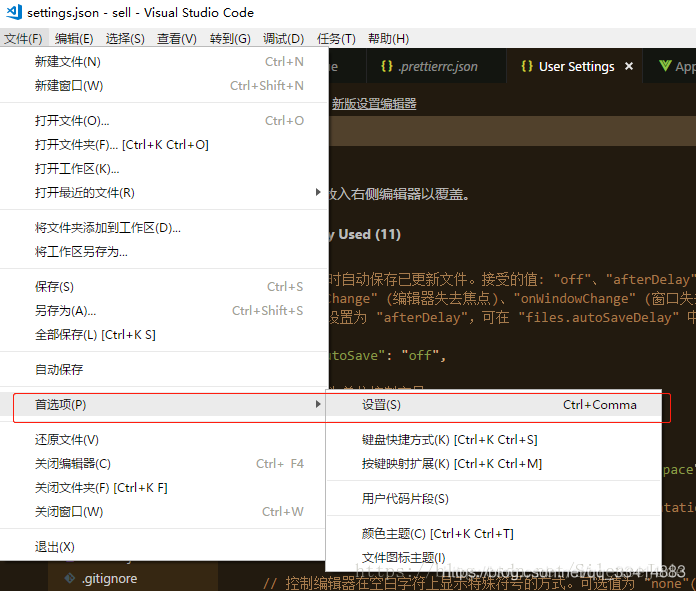
Task: Click the .gitignore file icon in explorer
Action: tap(70, 578)
